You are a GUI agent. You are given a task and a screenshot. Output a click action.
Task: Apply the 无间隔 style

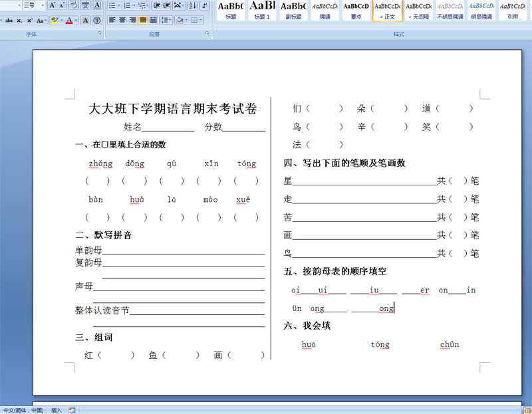419,11
